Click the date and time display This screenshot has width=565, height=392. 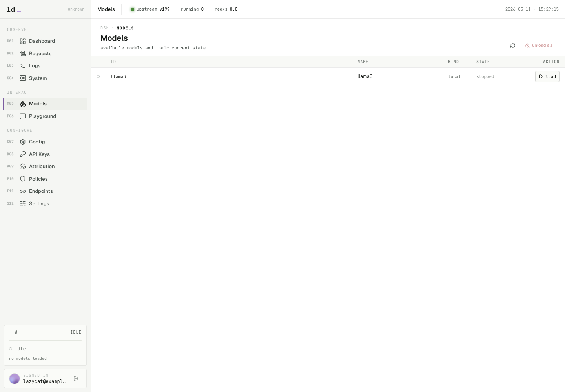(532, 9)
